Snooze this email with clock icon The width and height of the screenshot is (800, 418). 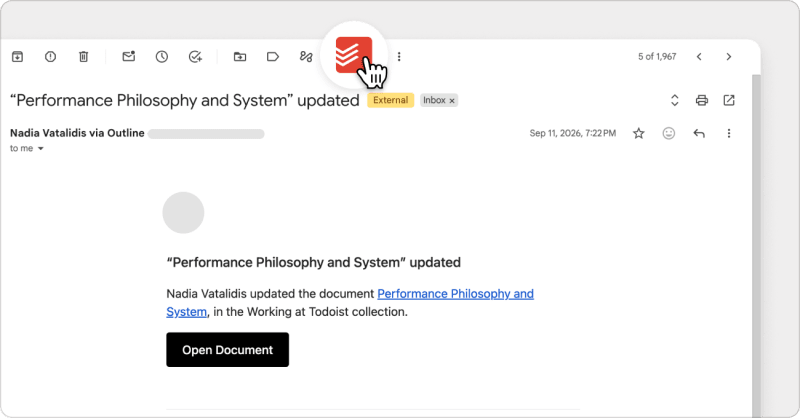click(x=162, y=57)
